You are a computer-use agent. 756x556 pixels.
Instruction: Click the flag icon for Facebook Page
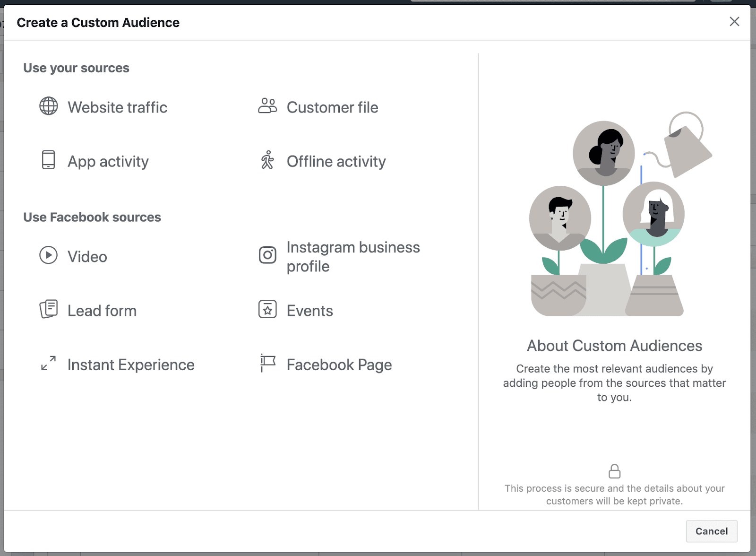(x=268, y=363)
